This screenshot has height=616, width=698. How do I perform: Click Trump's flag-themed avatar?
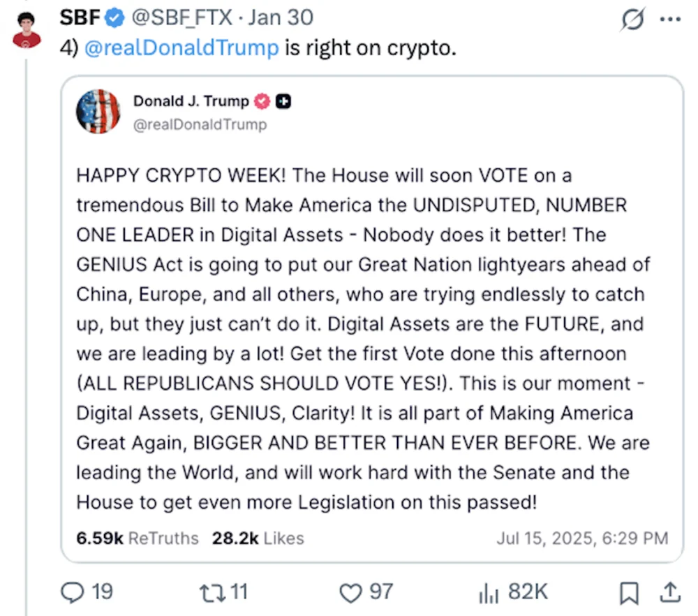98,111
